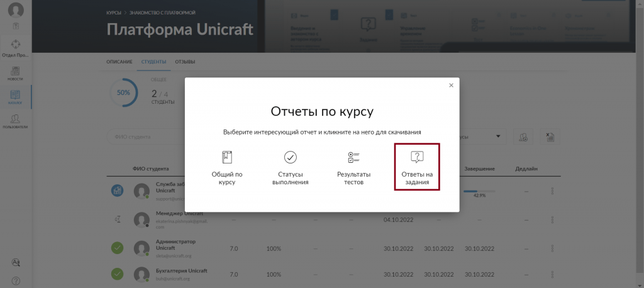Open the help question-mark icon
Viewport: 644px width, 288px height.
(x=16, y=281)
